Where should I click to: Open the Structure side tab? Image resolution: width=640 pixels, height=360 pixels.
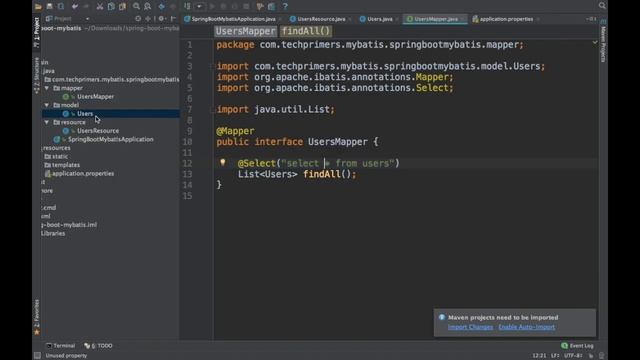click(x=37, y=76)
